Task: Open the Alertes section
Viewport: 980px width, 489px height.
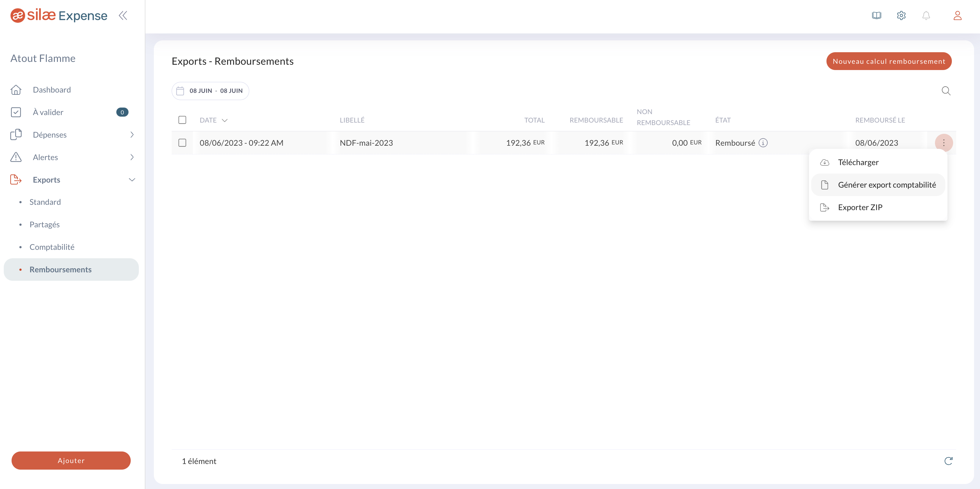Action: 46,157
